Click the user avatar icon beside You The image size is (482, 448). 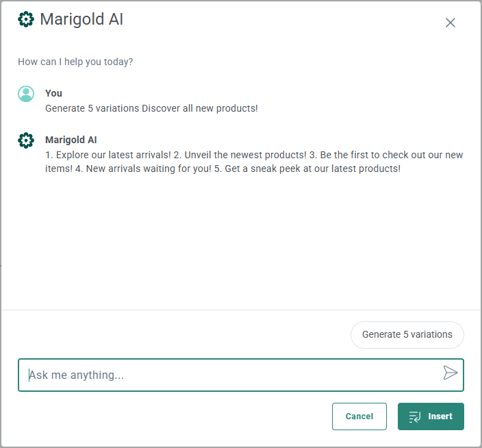click(x=26, y=94)
